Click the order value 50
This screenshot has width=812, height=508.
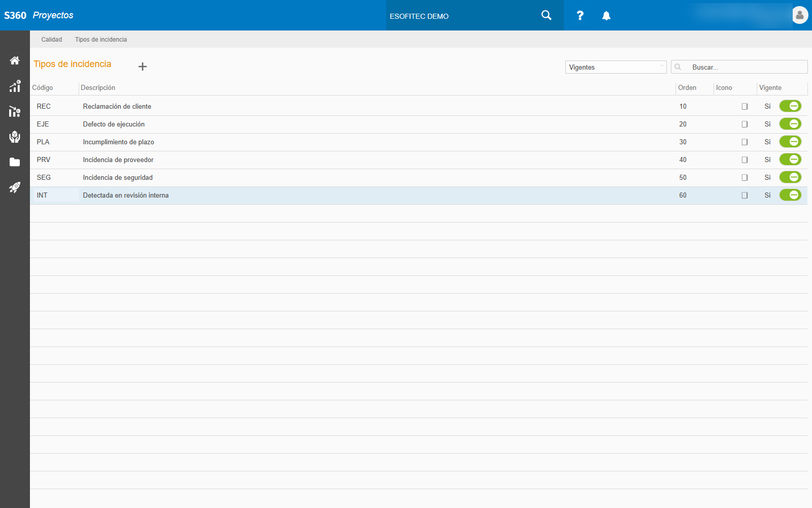pos(683,177)
